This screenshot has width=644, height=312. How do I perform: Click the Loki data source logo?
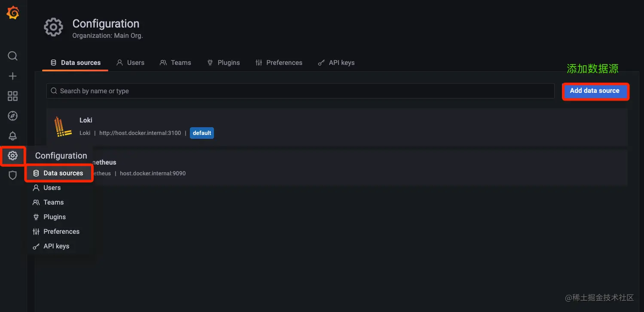pos(63,127)
